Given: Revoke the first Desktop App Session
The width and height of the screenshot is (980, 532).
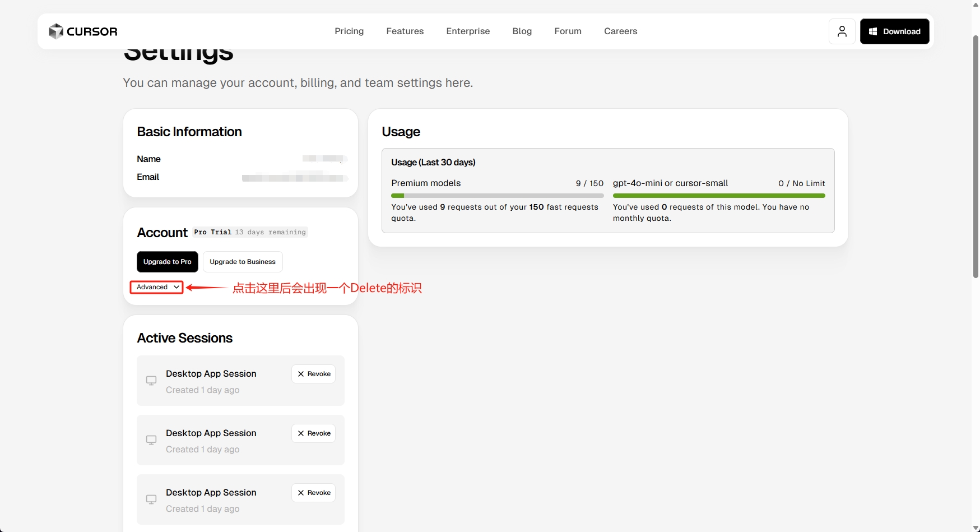Looking at the screenshot, I should coord(313,374).
